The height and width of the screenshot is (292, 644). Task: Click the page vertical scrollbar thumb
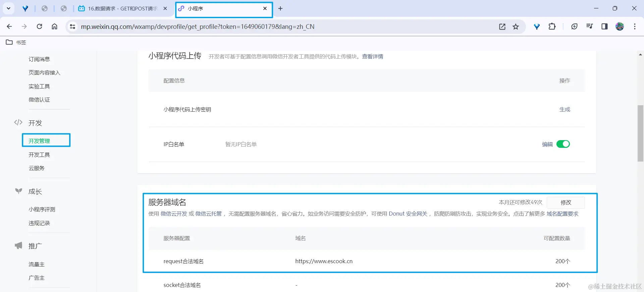tap(640, 133)
